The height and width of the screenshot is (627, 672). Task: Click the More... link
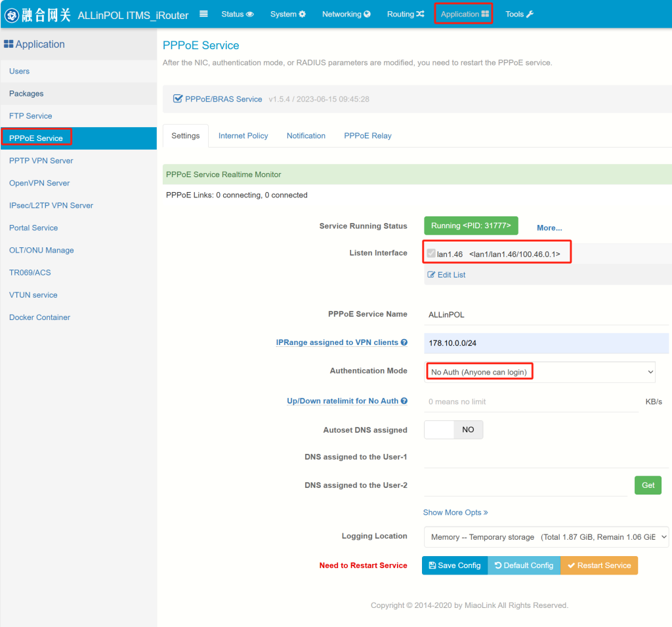pyautogui.click(x=549, y=228)
